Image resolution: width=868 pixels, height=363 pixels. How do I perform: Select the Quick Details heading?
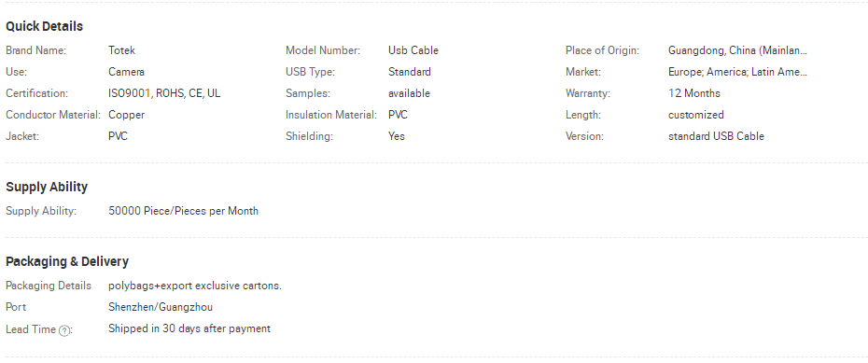point(44,26)
